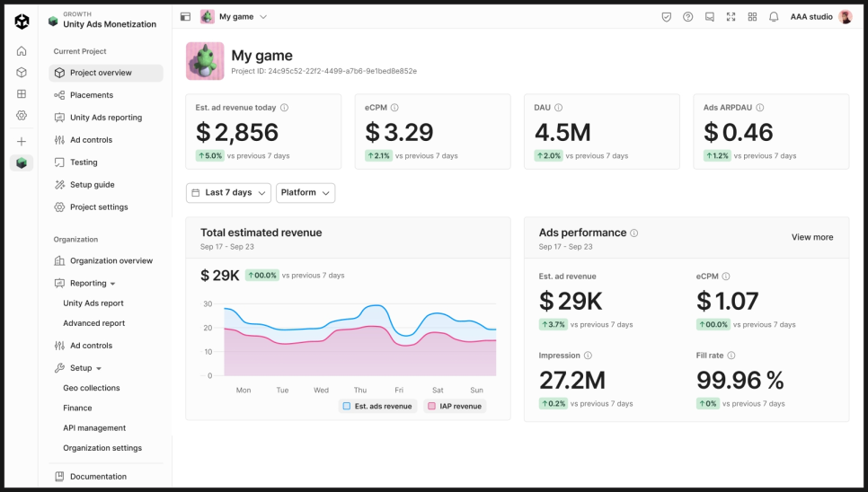
Task: Click the fullscreen expand icon
Action: point(731,17)
